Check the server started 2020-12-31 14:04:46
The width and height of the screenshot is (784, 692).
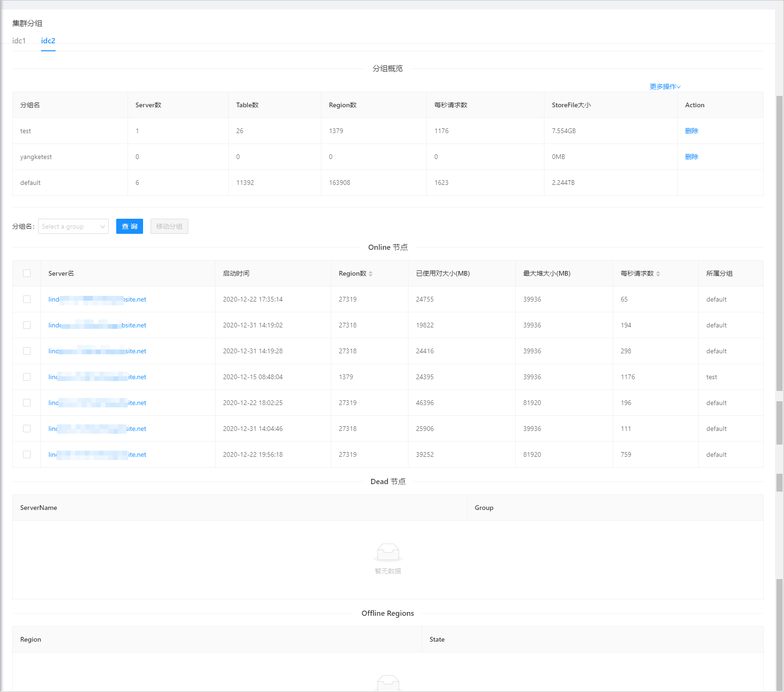pos(27,429)
